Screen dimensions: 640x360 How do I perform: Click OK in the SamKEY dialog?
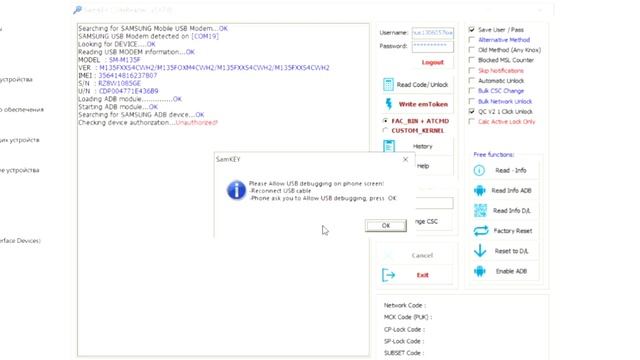click(x=386, y=225)
